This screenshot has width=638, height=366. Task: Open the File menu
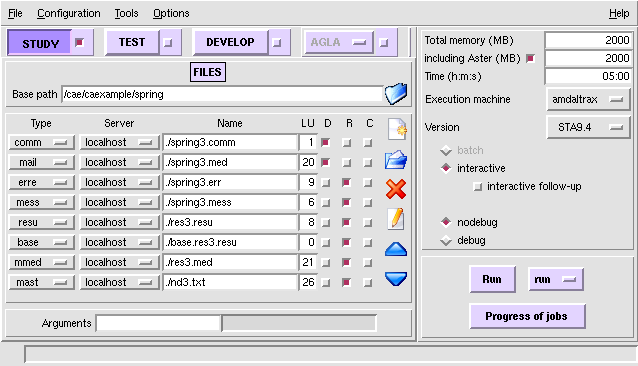point(15,13)
